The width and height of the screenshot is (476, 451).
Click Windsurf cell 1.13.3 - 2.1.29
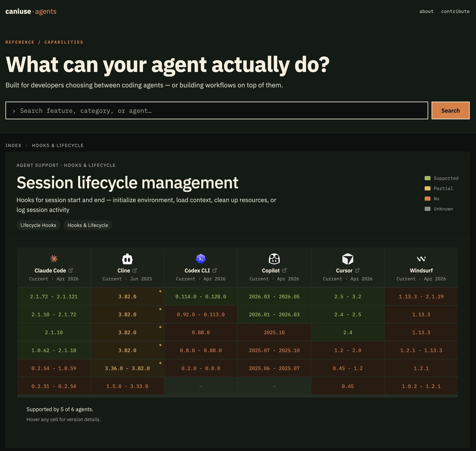point(421,296)
